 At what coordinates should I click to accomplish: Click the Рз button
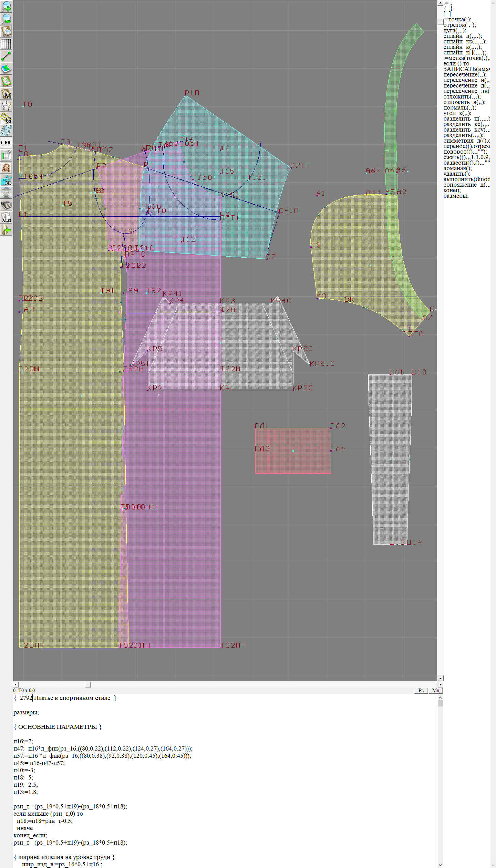click(421, 690)
